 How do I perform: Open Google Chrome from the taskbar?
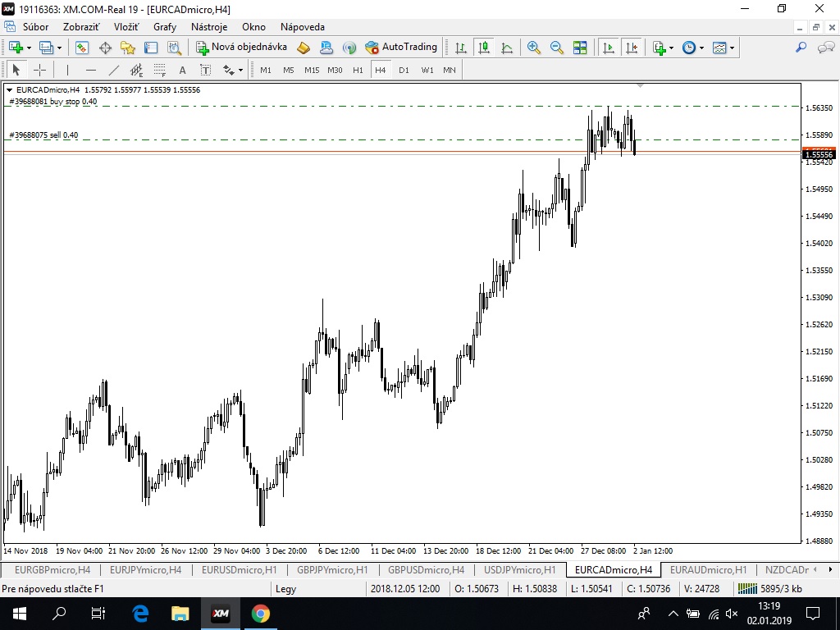click(260, 614)
